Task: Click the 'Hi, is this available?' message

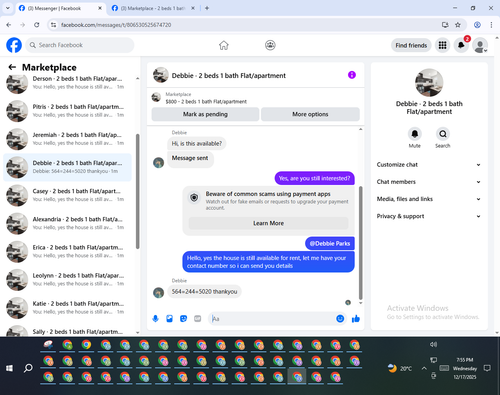Action: (x=197, y=144)
